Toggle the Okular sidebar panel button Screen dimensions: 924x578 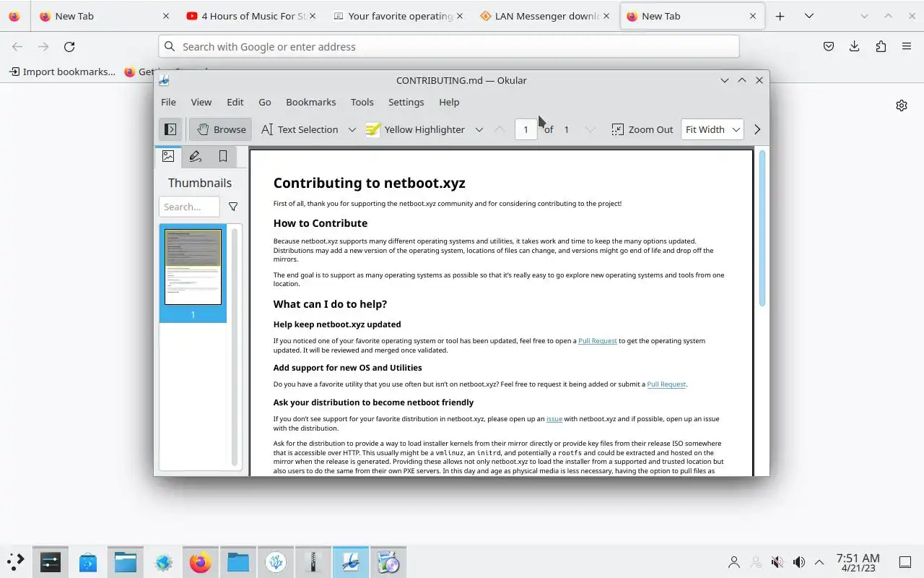click(170, 129)
